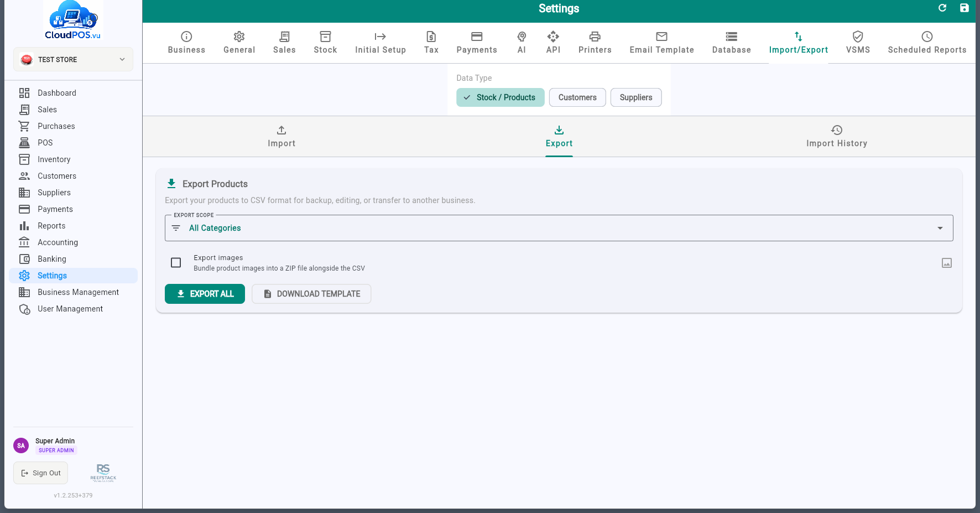Switch to the Export sub-tab
The height and width of the screenshot is (513, 980).
tap(559, 137)
